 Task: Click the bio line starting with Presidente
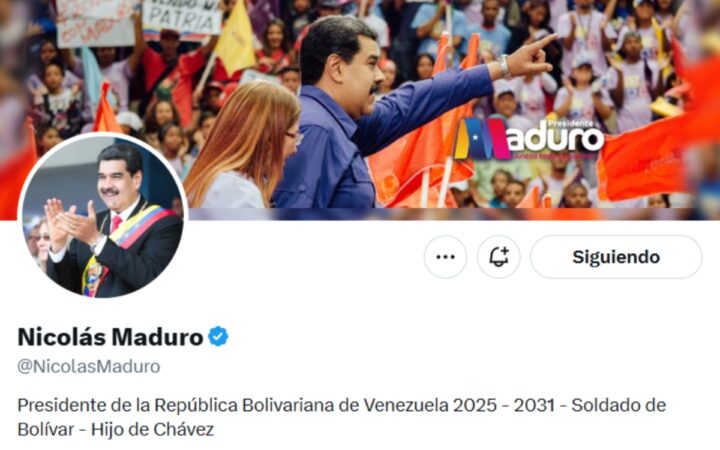tap(342, 405)
